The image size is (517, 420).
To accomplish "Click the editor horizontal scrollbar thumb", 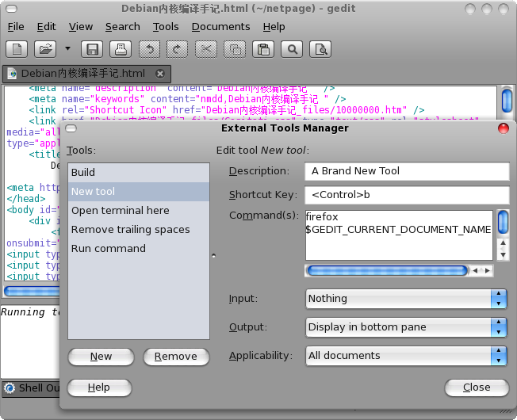I will point(32,291).
